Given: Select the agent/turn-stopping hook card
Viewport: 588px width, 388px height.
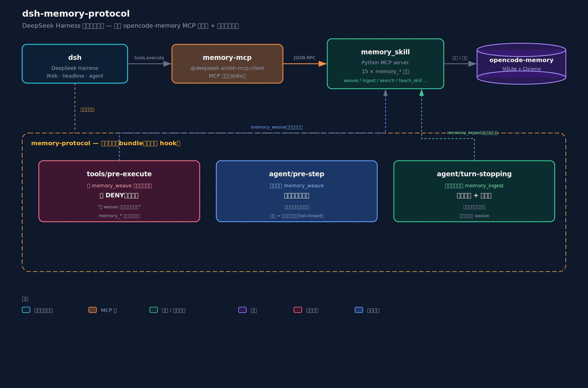Looking at the screenshot, I should click(x=474, y=191).
